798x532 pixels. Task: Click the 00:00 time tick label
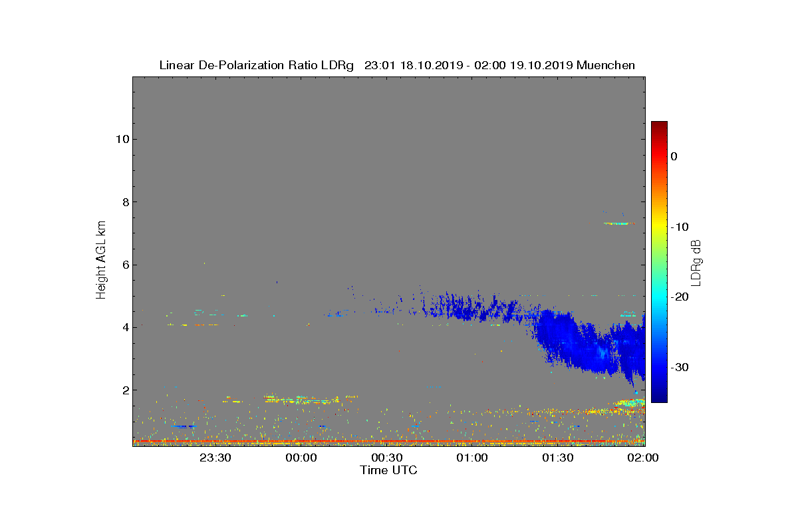pyautogui.click(x=301, y=458)
